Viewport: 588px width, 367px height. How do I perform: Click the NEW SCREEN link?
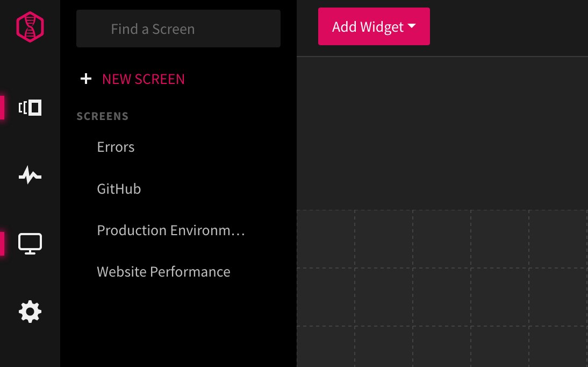(143, 79)
